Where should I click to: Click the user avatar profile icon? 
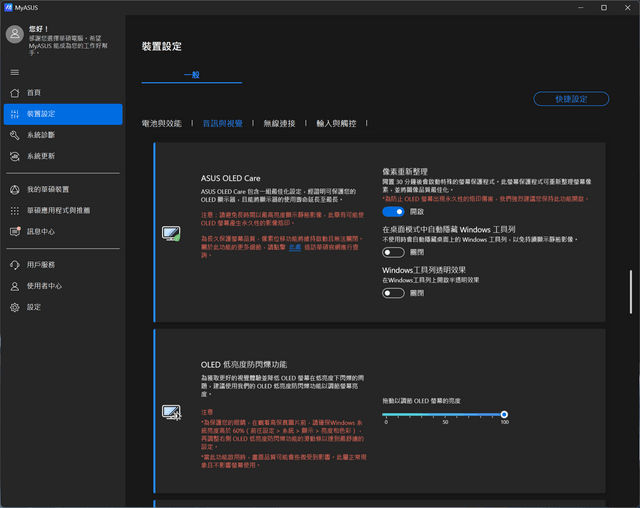(x=15, y=34)
